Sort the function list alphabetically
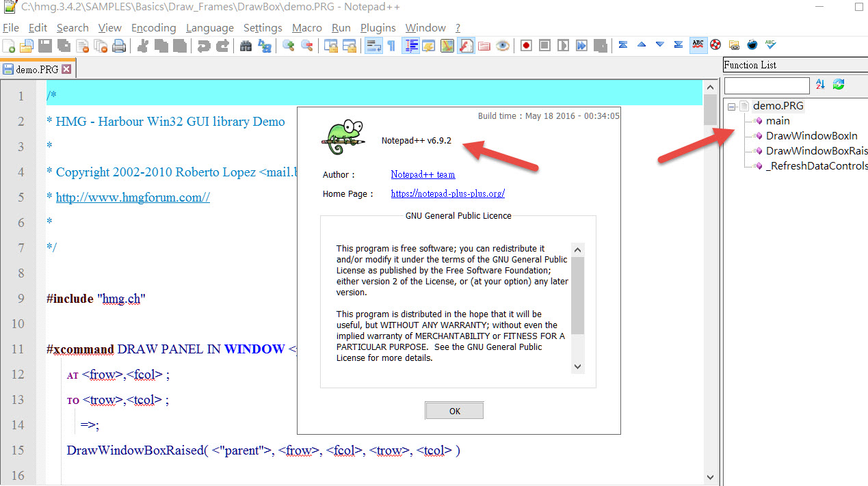The height and width of the screenshot is (486, 868). click(821, 84)
